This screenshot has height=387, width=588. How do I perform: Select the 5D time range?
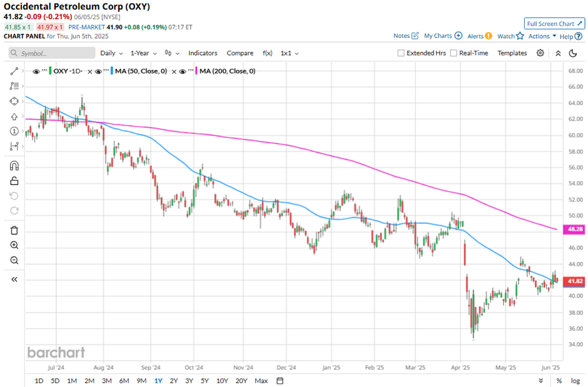[x=55, y=381]
